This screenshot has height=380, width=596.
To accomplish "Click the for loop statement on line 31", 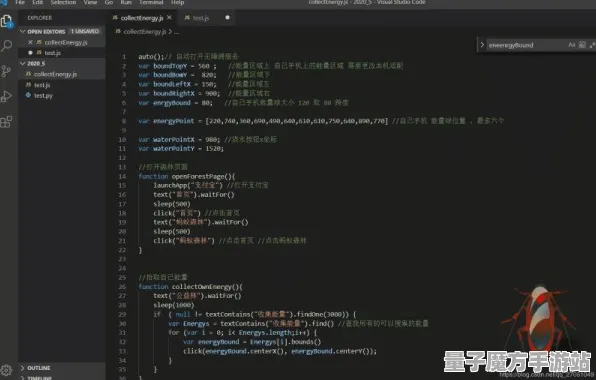I will click(243, 332).
